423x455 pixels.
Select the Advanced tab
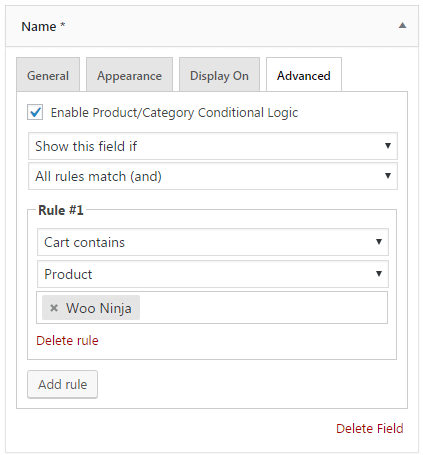point(304,75)
